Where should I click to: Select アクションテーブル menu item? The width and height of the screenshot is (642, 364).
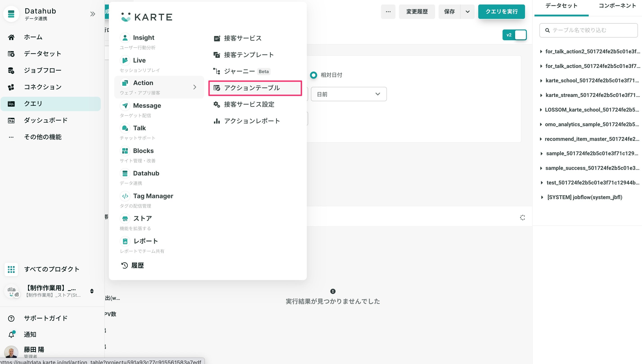tap(255, 88)
